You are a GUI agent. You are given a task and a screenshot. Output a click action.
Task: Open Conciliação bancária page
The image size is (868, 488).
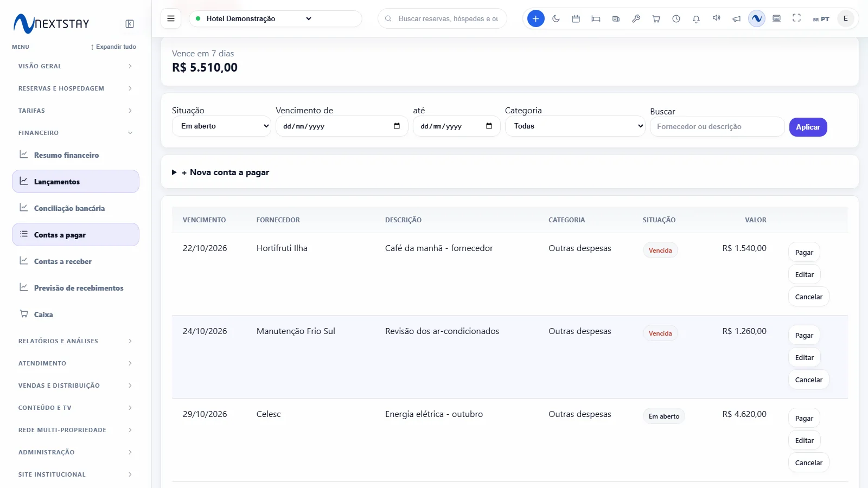coord(75,208)
